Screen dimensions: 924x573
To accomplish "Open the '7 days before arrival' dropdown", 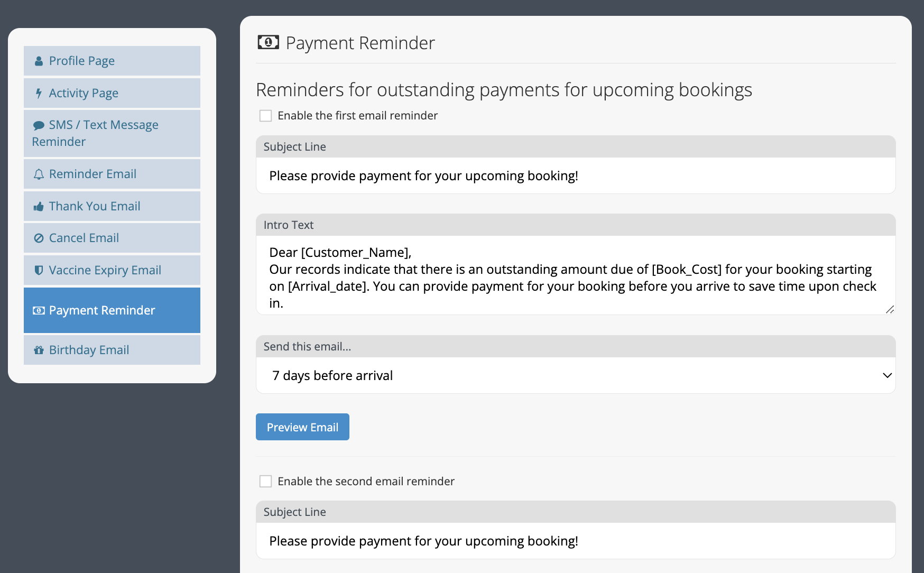I will coord(576,375).
